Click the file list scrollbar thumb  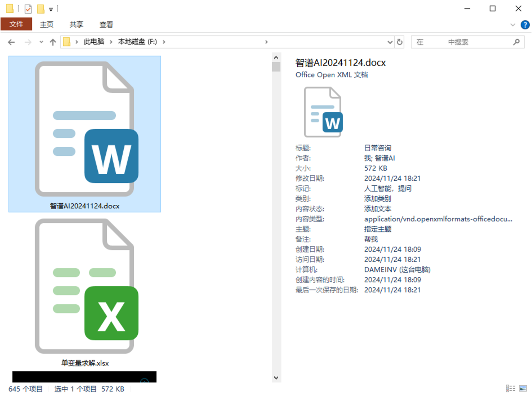tap(276, 67)
